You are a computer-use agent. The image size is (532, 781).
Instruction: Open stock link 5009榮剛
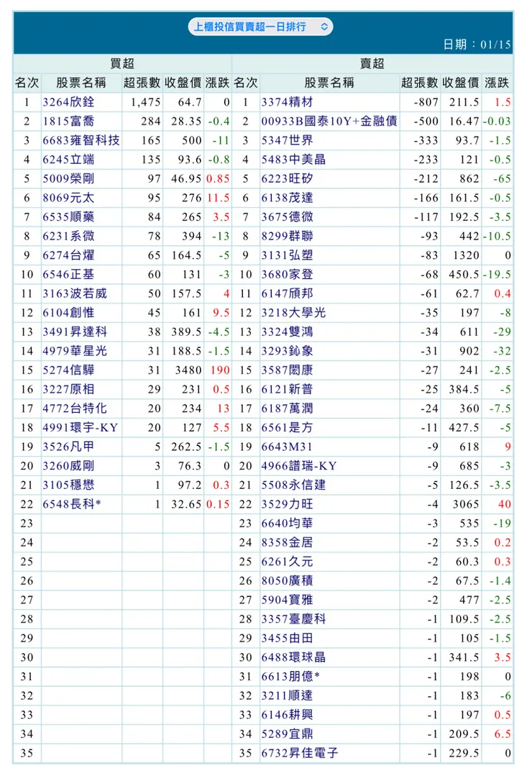tap(68, 179)
